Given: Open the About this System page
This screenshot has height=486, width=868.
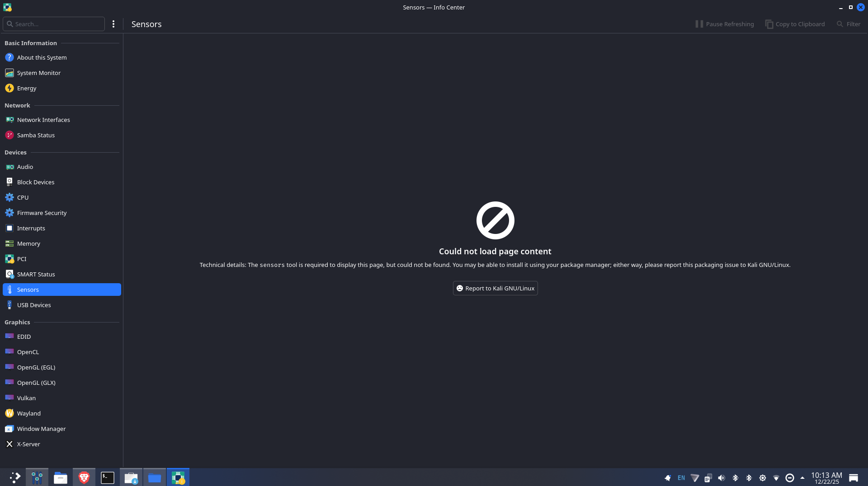Looking at the screenshot, I should [42, 57].
